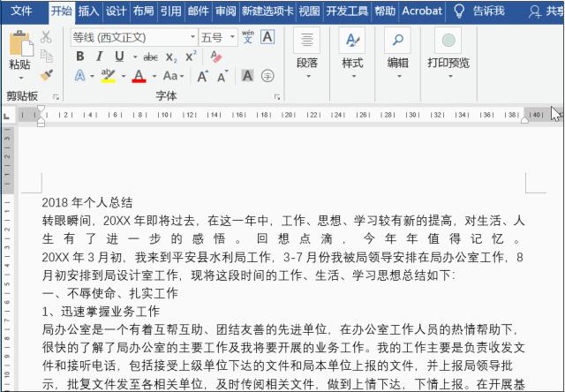The width and height of the screenshot is (565, 392).
Task: Click the line 1、迅速掌握业务工作
Action: click(101, 312)
